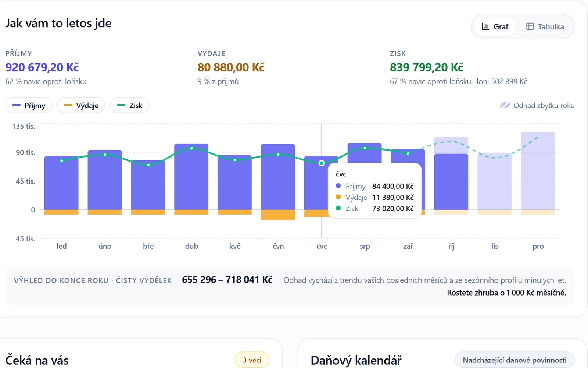Select the pro forecast bar
This screenshot has width=588, height=368.
[x=538, y=171]
